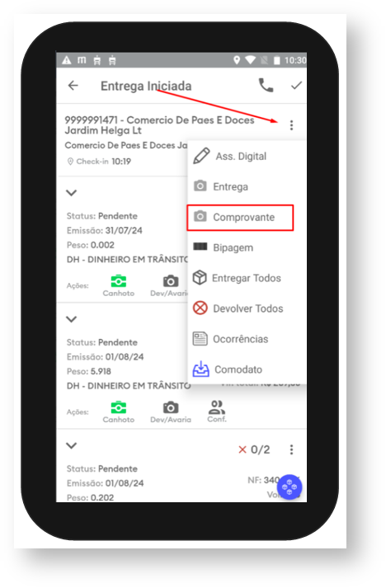Collapse the third invoice card chevron
Screen dimensions: 386x588
point(71,445)
